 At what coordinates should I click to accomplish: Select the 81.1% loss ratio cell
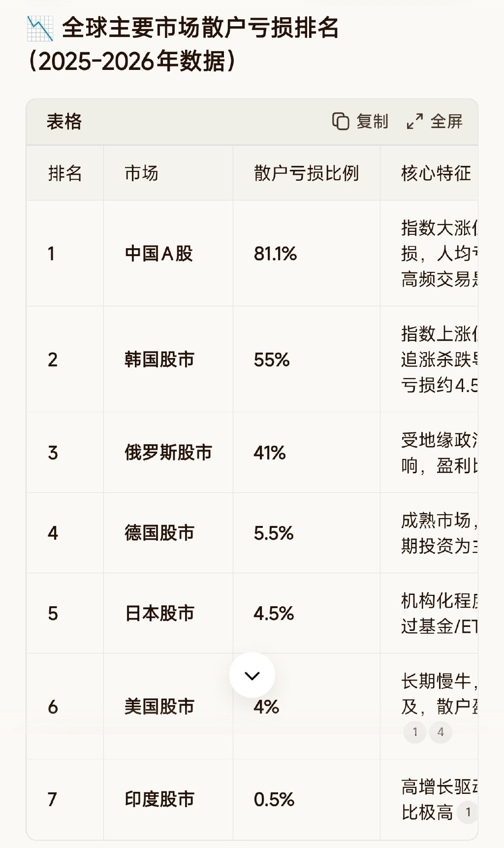point(275,254)
